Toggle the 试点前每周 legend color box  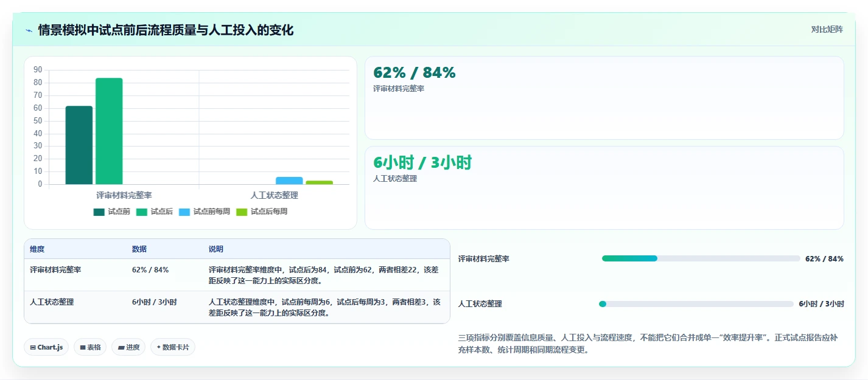pyautogui.click(x=184, y=212)
